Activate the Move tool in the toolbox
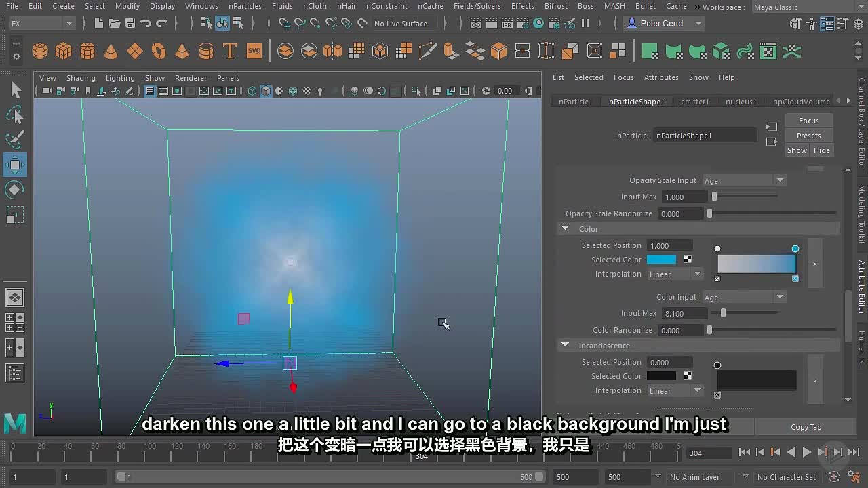This screenshot has width=868, height=488. tap(15, 165)
